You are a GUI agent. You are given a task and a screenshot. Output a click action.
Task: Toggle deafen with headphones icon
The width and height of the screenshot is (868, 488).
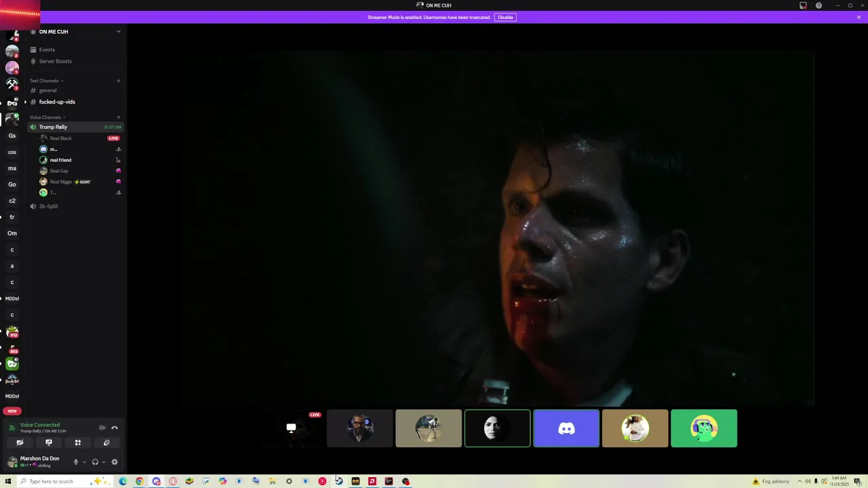point(95,462)
